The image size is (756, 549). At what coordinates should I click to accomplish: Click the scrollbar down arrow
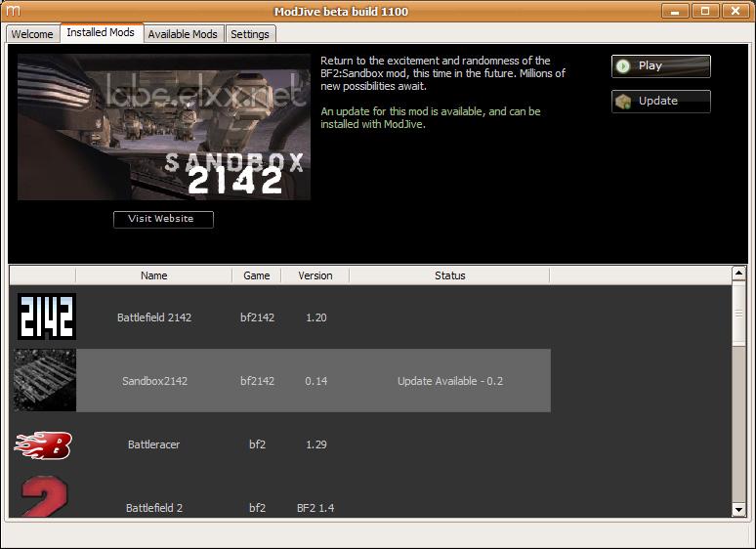(738, 509)
